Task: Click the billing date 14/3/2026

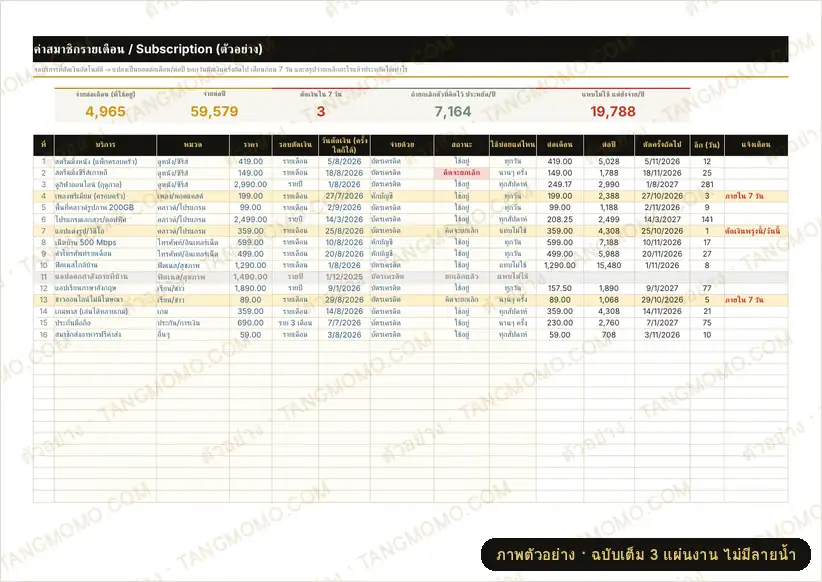Action: tap(344, 219)
